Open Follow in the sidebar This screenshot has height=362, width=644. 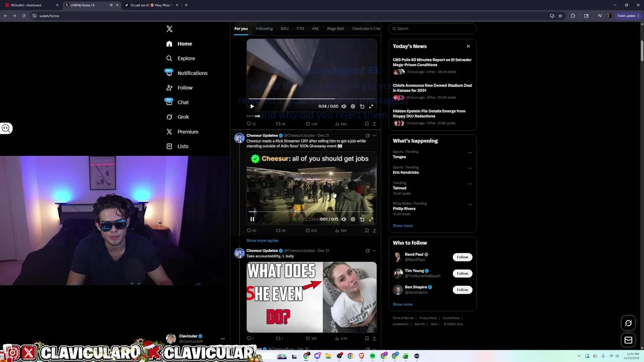click(179, 87)
